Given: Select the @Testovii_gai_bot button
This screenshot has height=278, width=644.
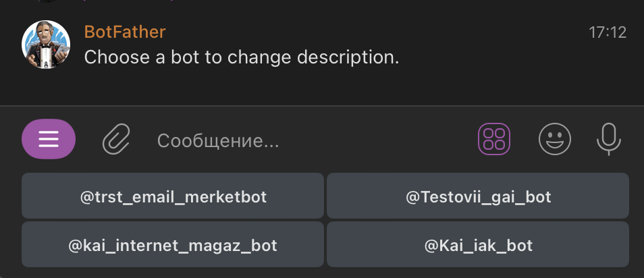Looking at the screenshot, I should point(478,197).
